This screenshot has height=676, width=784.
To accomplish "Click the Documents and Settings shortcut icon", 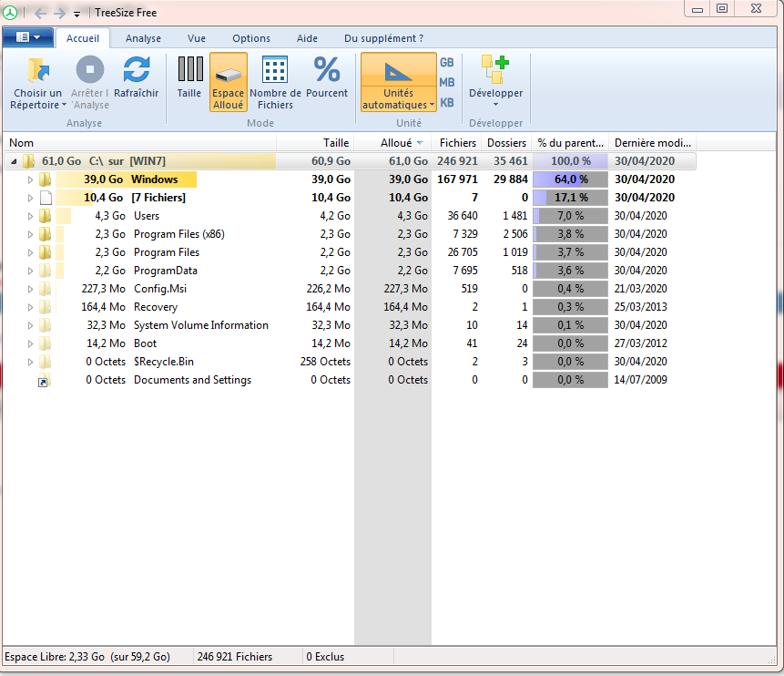I will [45, 380].
